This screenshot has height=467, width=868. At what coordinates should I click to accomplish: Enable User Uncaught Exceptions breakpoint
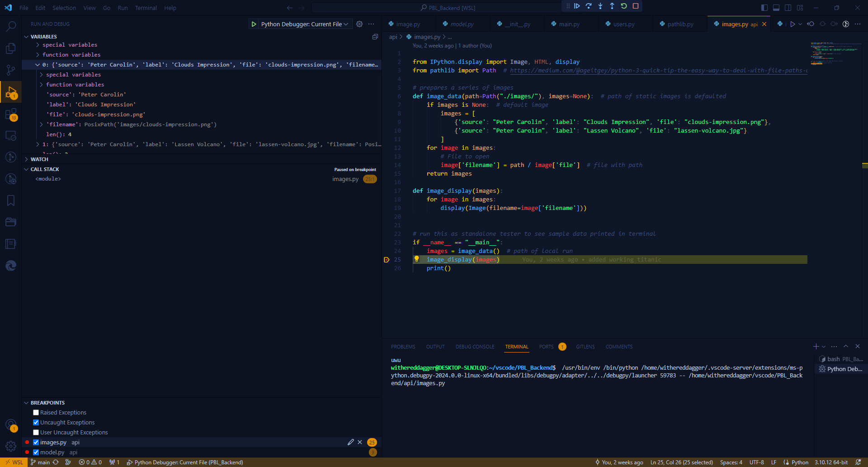36,433
